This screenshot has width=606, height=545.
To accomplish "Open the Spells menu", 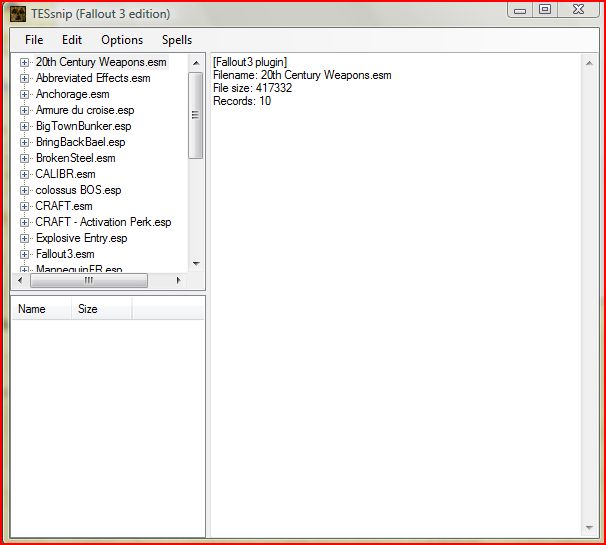I will (x=177, y=40).
